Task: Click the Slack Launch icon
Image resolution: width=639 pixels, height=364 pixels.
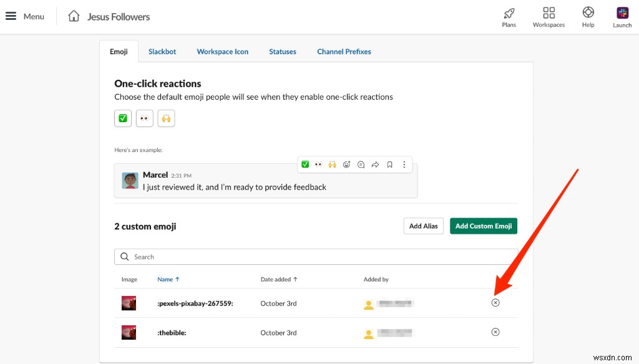Action: coord(622,13)
